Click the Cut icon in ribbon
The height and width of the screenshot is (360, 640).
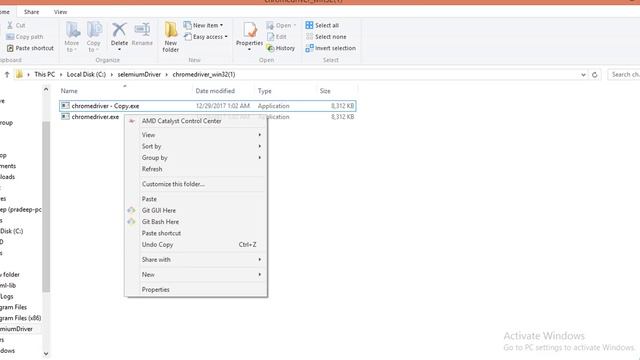[10, 25]
